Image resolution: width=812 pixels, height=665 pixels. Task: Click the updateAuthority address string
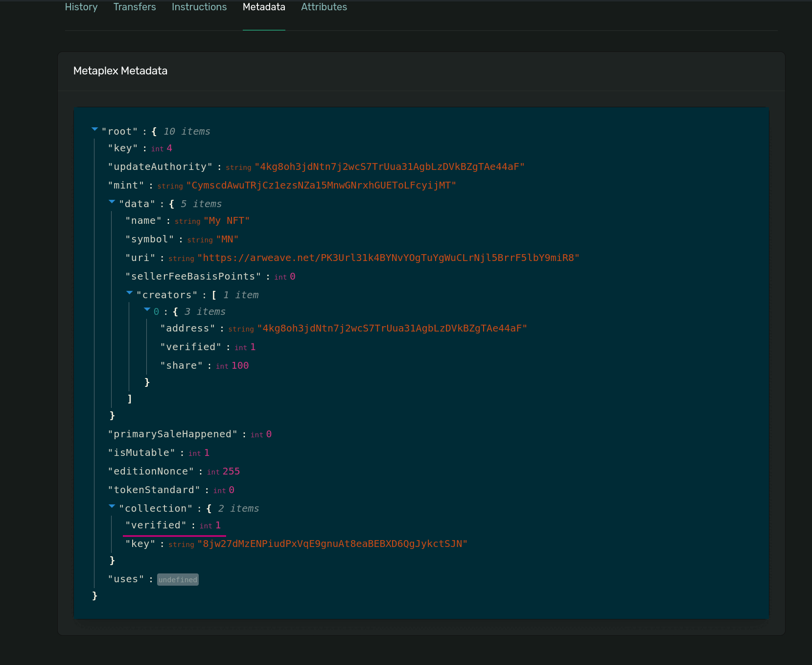coord(389,167)
